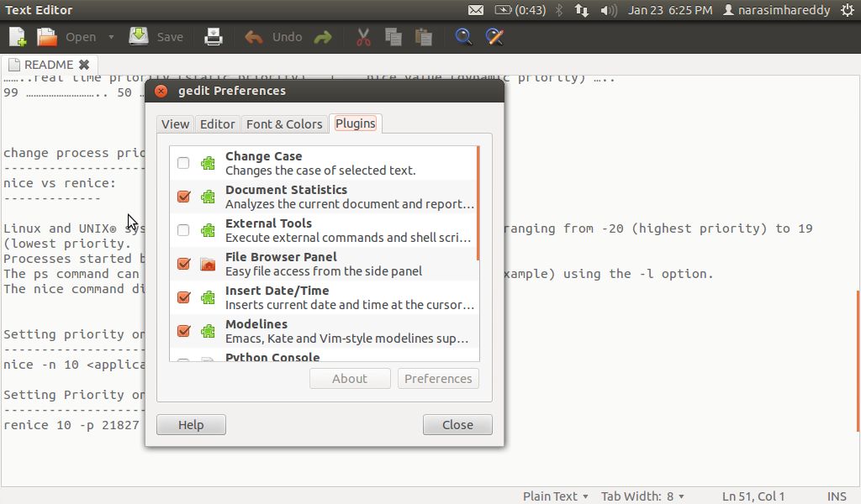Screen dimensions: 861x504
Task: Close gedit Preferences with red button
Action: click(x=161, y=91)
